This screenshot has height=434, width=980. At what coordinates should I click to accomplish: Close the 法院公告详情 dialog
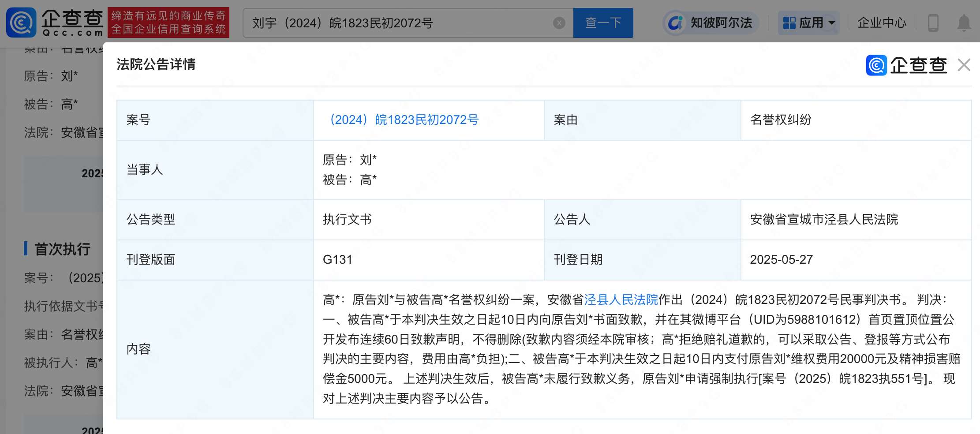pyautogui.click(x=964, y=65)
